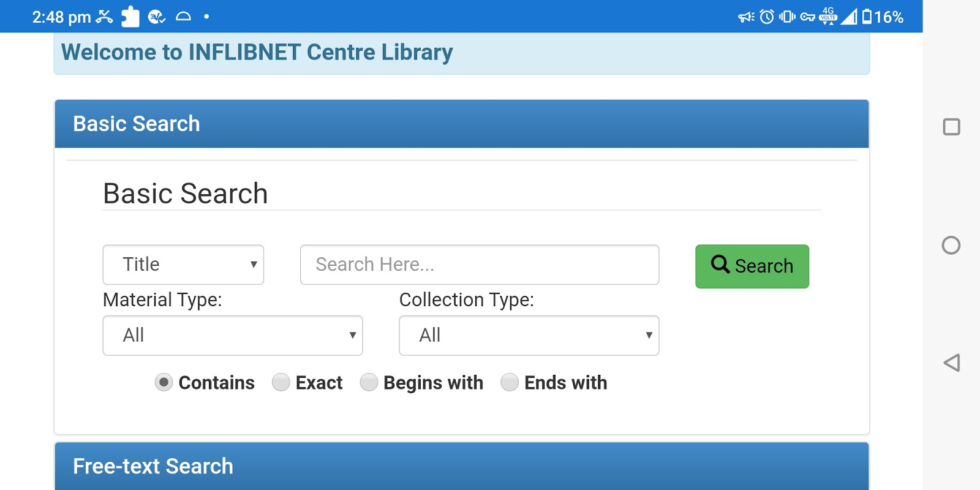The width and height of the screenshot is (980, 490).
Task: Tap the megaphone status bar icon
Action: (x=745, y=17)
